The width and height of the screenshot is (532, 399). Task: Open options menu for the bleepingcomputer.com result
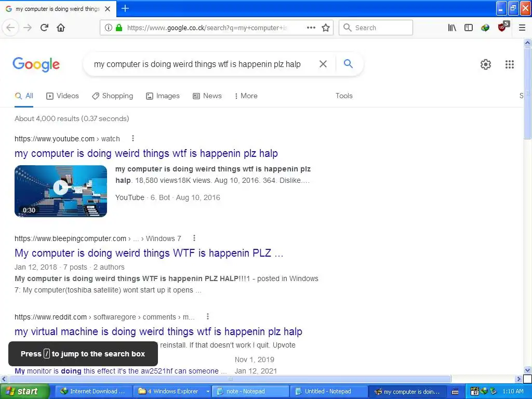[x=194, y=238]
